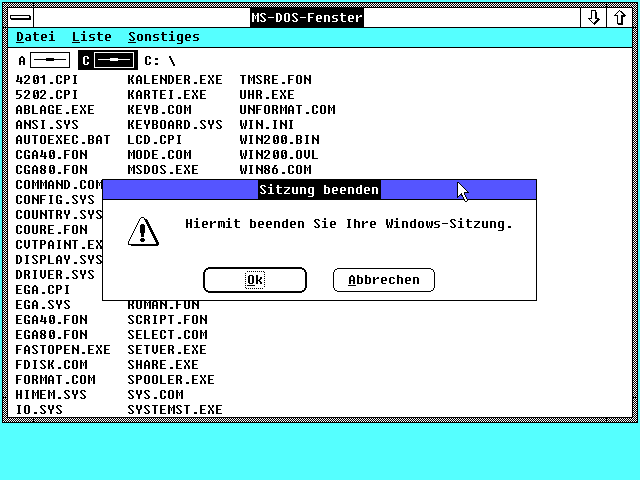Image resolution: width=640 pixels, height=480 pixels.
Task: Select file WIN200.BIN
Action: click(x=279, y=140)
